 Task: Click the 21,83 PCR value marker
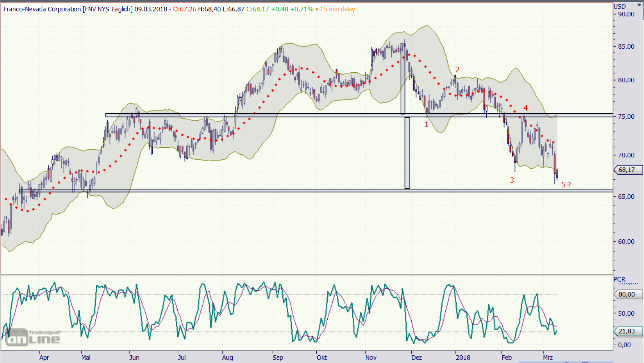629,332
